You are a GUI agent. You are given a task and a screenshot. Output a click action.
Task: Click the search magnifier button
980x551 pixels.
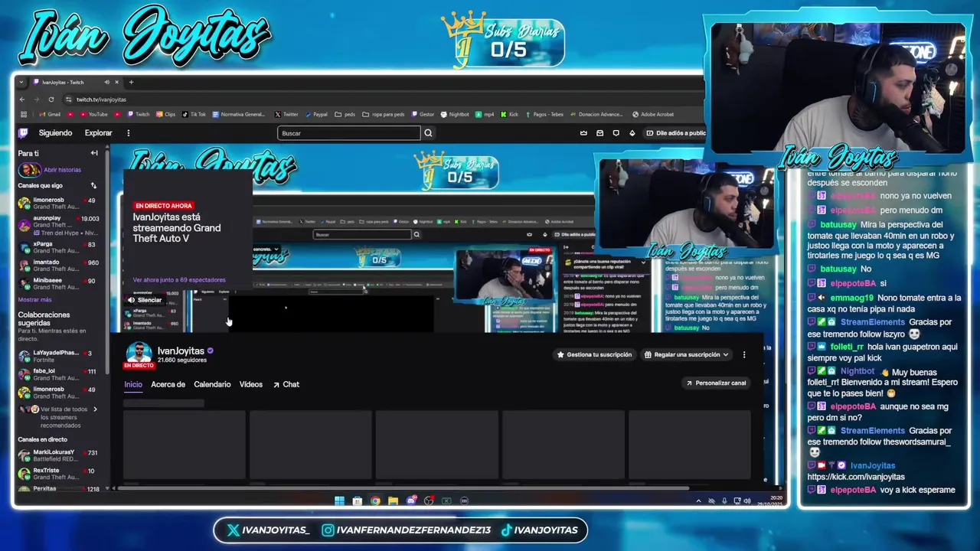click(x=428, y=133)
